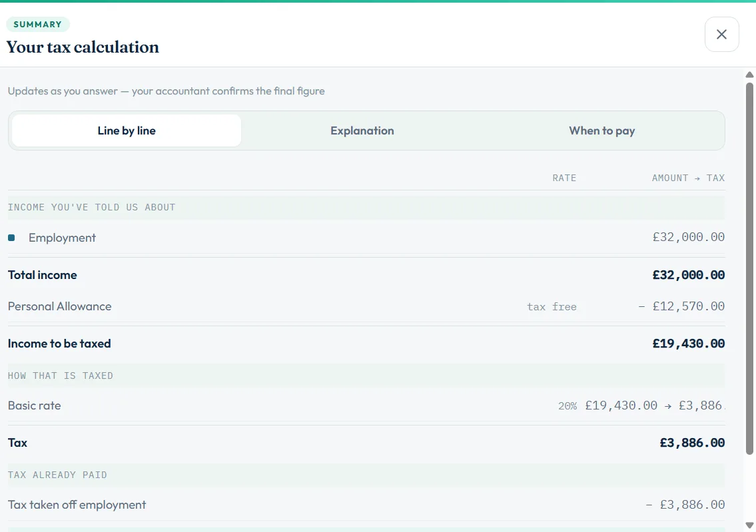Screen dimensions: 756x532
Task: Click the SUMMARY badge
Action: point(37,25)
